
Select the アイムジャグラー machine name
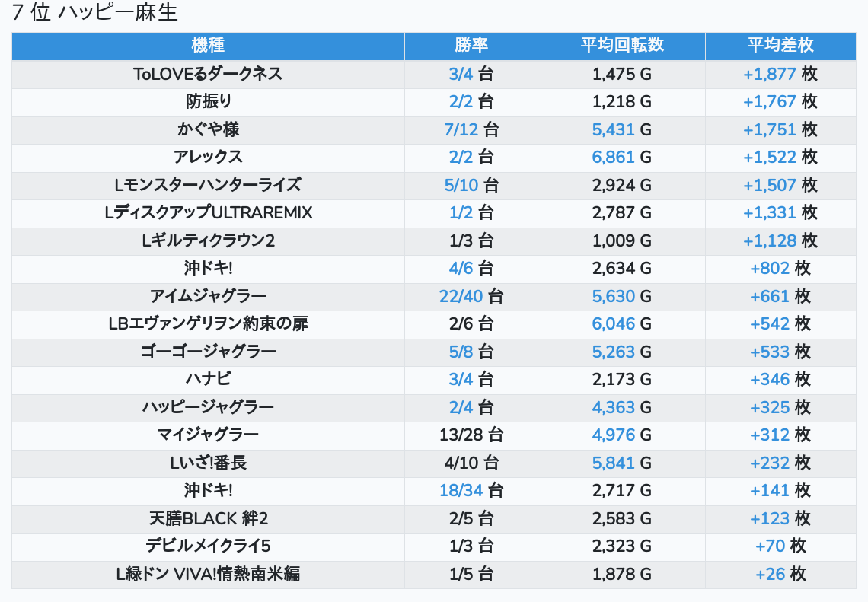(208, 297)
